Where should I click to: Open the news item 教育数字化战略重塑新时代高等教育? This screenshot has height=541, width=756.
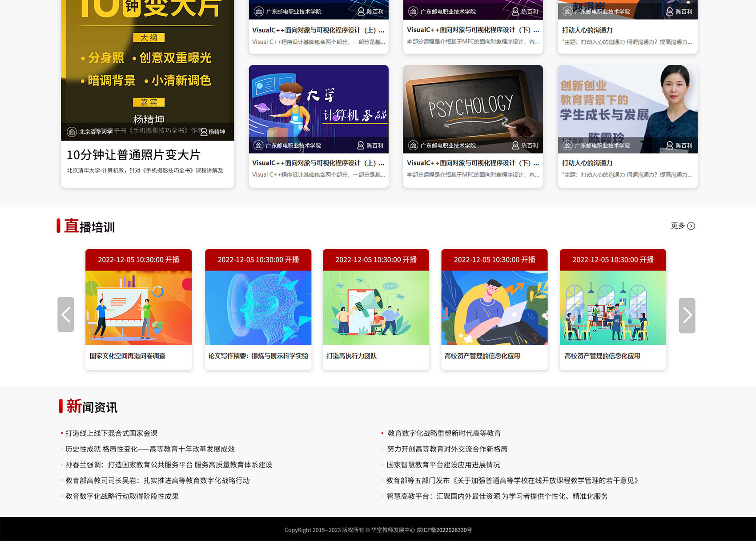[445, 433]
